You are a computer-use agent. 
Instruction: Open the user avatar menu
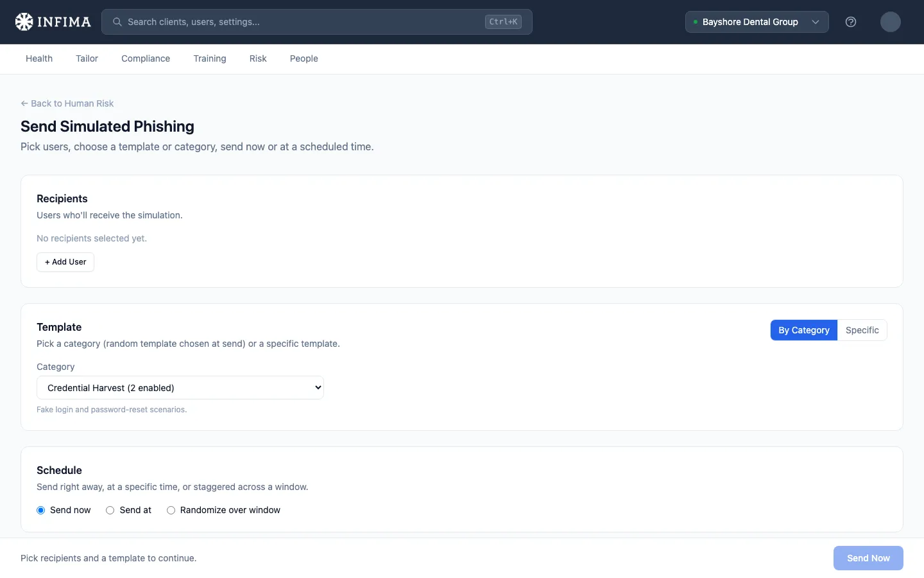pyautogui.click(x=891, y=22)
